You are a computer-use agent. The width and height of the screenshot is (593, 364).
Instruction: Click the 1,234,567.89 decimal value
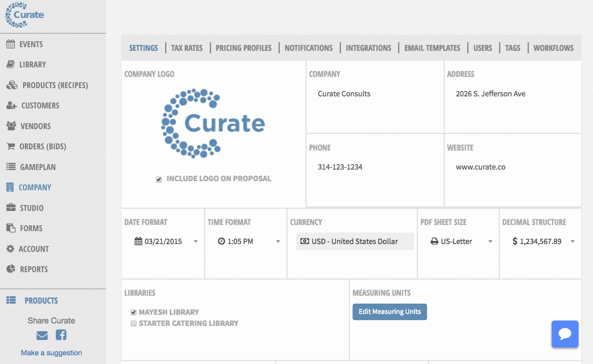(541, 242)
